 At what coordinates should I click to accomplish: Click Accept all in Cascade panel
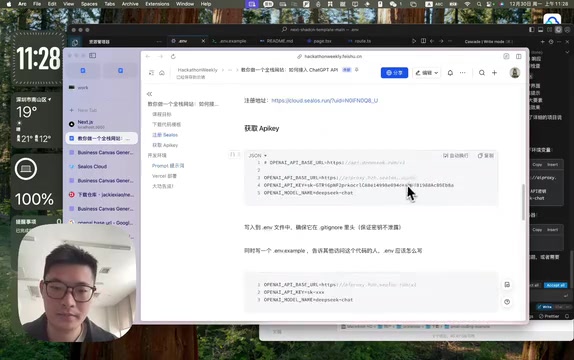click(x=555, y=285)
